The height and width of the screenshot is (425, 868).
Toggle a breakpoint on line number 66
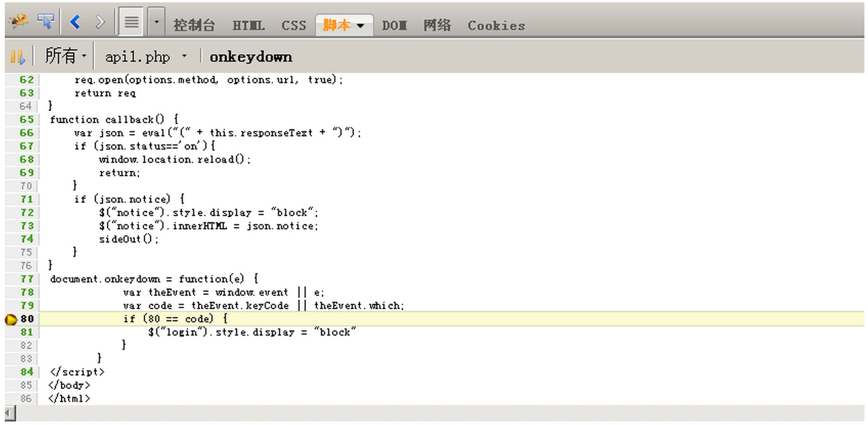pos(27,133)
